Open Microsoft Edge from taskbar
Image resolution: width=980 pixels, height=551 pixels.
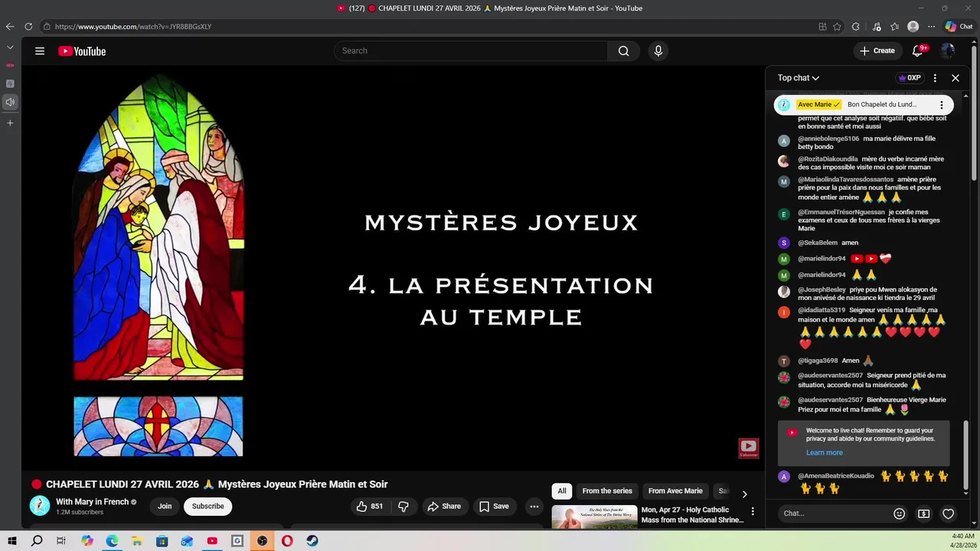(112, 541)
